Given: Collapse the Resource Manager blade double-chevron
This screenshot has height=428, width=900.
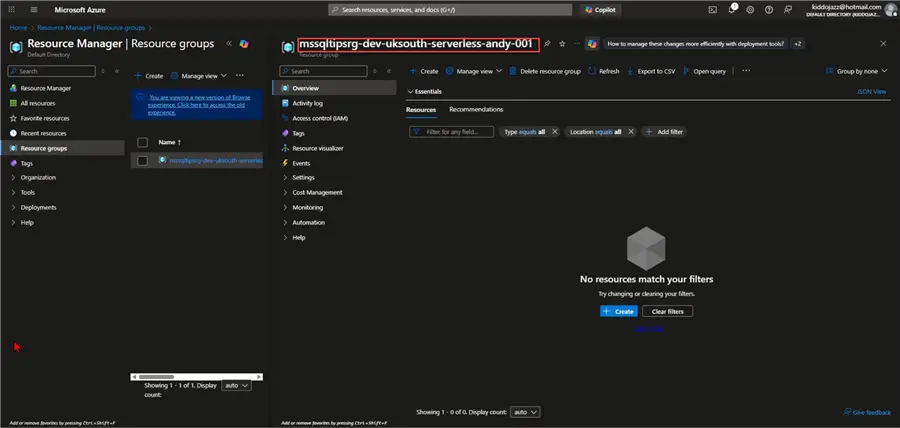Looking at the screenshot, I should click(228, 44).
